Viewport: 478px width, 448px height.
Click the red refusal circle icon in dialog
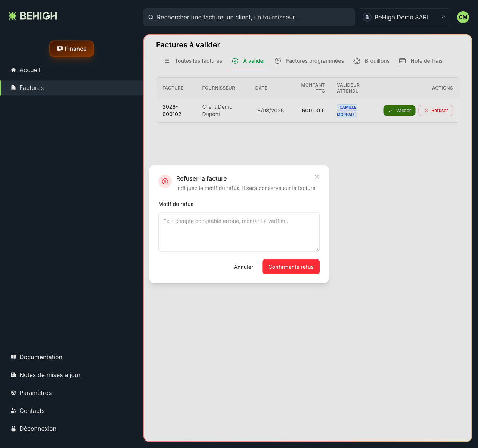pyautogui.click(x=165, y=181)
